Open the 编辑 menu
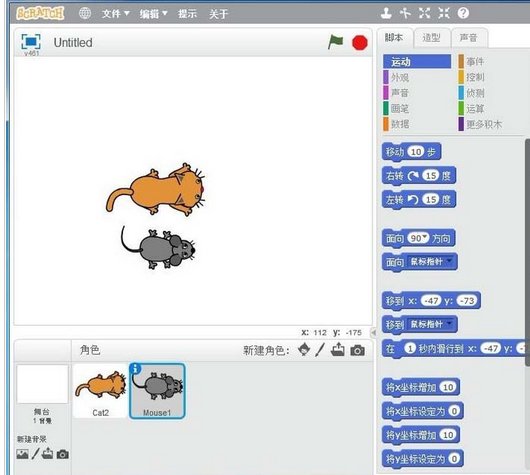The image size is (530, 475). [153, 14]
